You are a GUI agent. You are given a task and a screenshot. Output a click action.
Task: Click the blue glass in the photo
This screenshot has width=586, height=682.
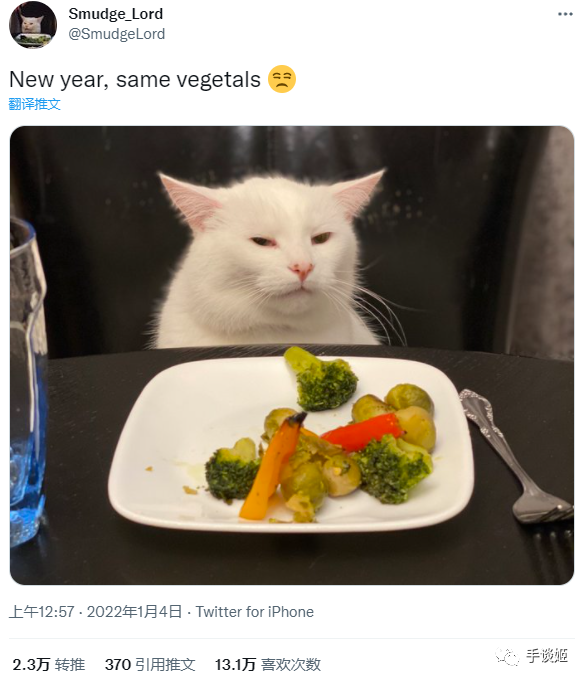coord(27,383)
